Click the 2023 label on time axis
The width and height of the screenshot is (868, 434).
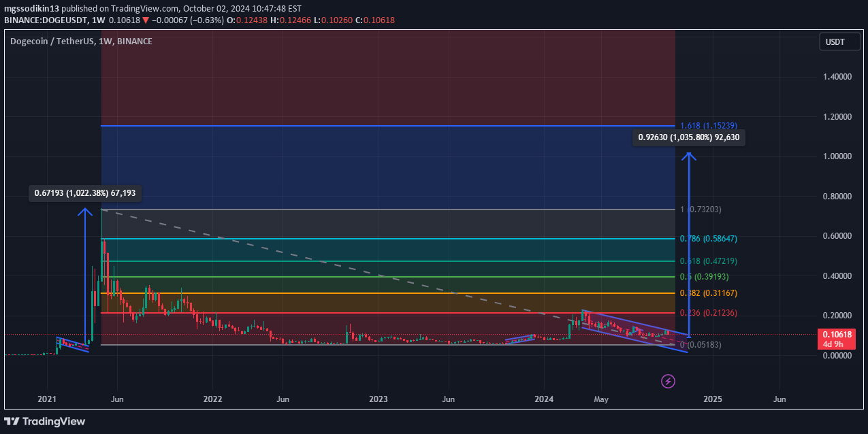pos(378,399)
